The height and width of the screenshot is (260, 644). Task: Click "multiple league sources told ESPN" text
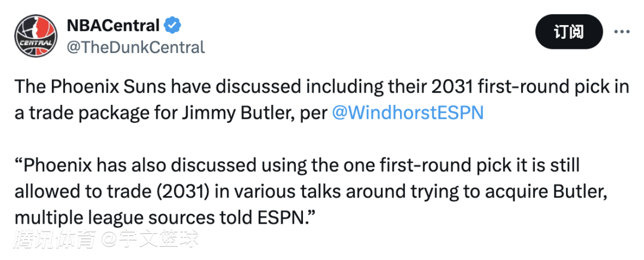point(159,216)
